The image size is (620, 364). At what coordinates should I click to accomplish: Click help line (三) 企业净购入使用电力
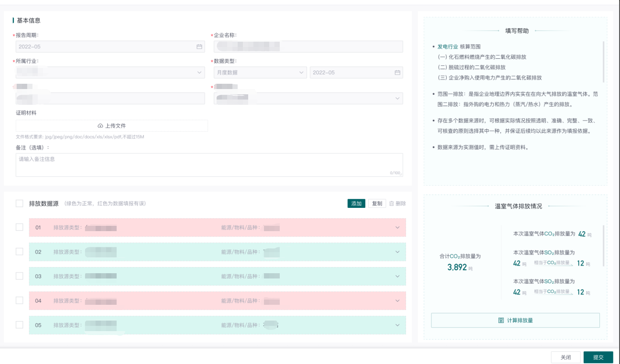click(x=490, y=78)
